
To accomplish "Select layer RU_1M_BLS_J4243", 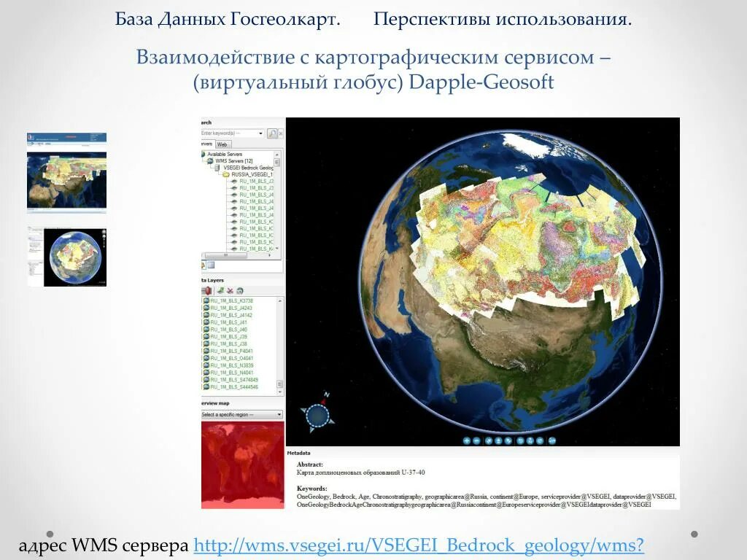I will [x=231, y=308].
